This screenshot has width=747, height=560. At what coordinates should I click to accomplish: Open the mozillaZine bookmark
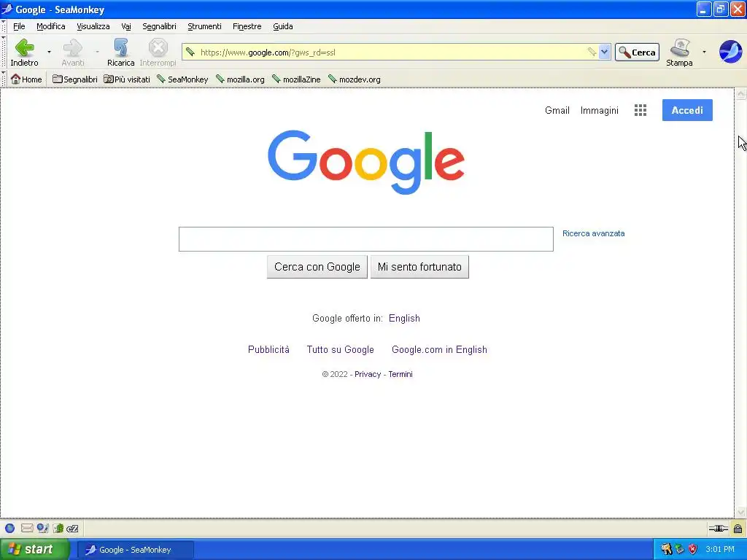(x=296, y=79)
